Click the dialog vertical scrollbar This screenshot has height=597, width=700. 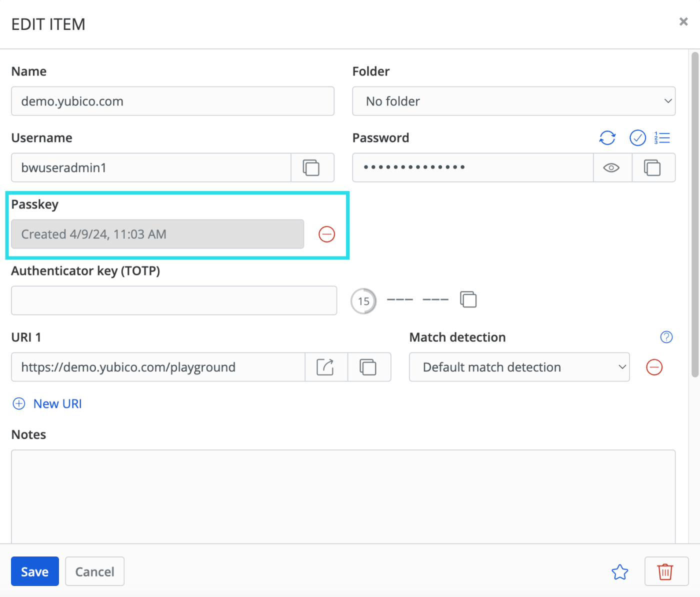(695, 215)
